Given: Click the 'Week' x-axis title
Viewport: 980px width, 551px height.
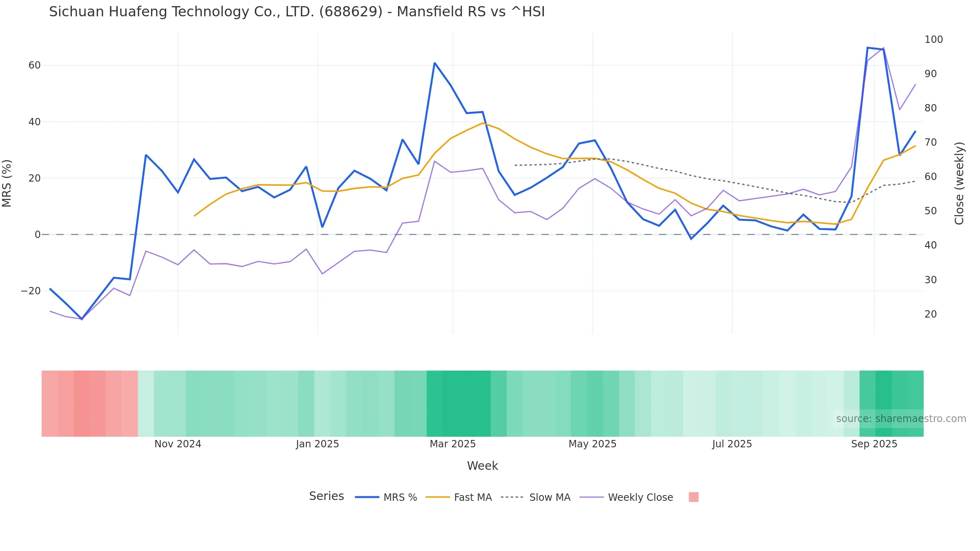Looking at the screenshot, I should [482, 466].
